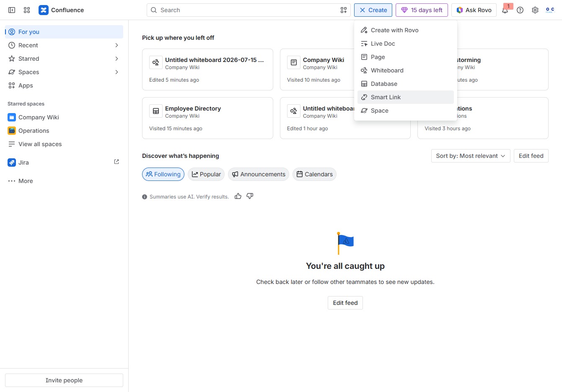Close the Create dropdown menu
The width and height of the screenshot is (562, 392).
373,10
